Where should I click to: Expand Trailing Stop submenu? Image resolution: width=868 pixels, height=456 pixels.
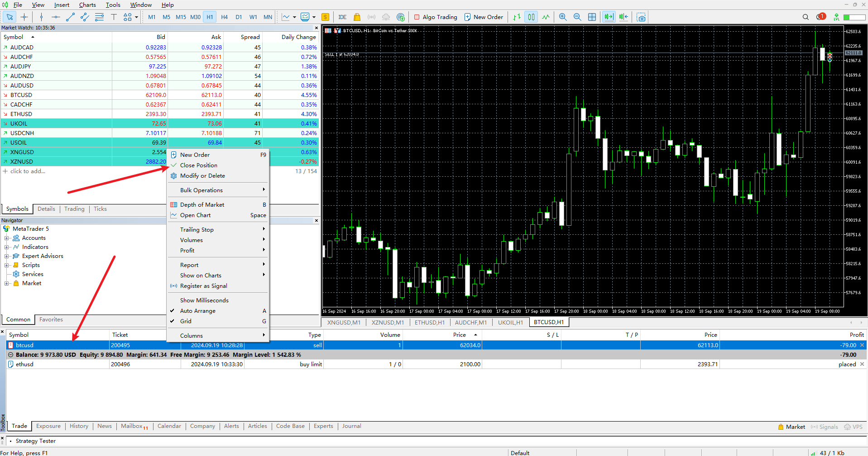(218, 230)
